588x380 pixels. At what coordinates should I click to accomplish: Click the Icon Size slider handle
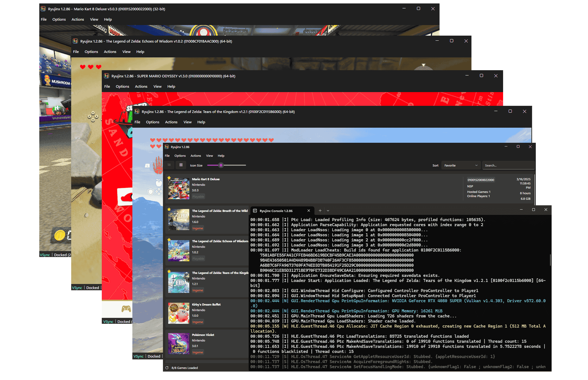pyautogui.click(x=221, y=165)
